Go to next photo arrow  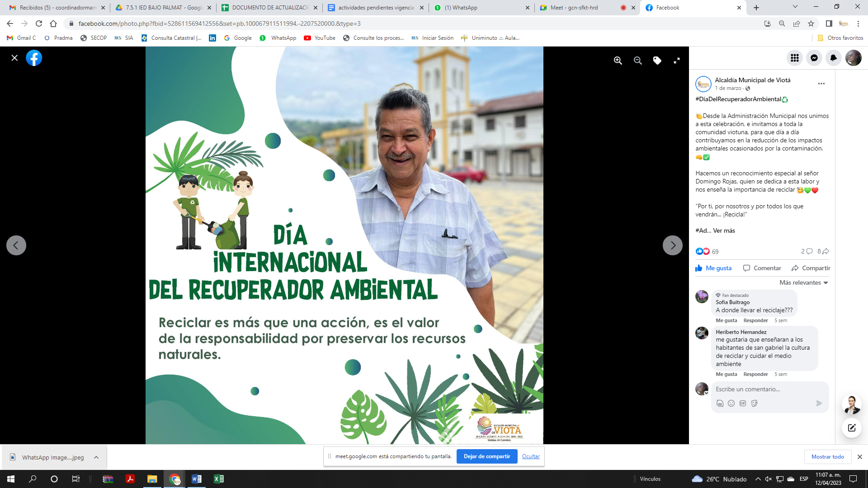[672, 245]
